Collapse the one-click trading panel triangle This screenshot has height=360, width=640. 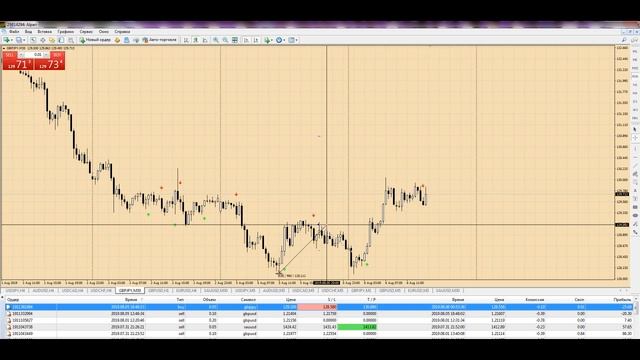(4, 49)
